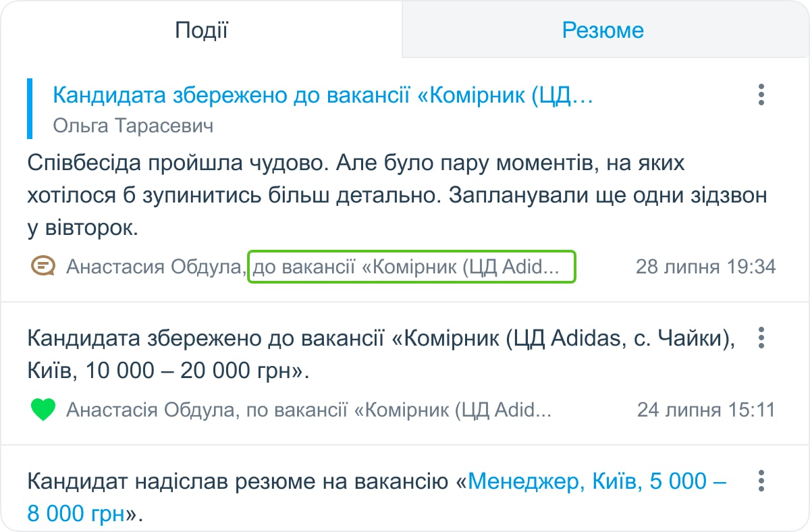This screenshot has width=810, height=532.
Task: Click the highlighted «до вакансії «Комірник» text
Action: [x=411, y=267]
